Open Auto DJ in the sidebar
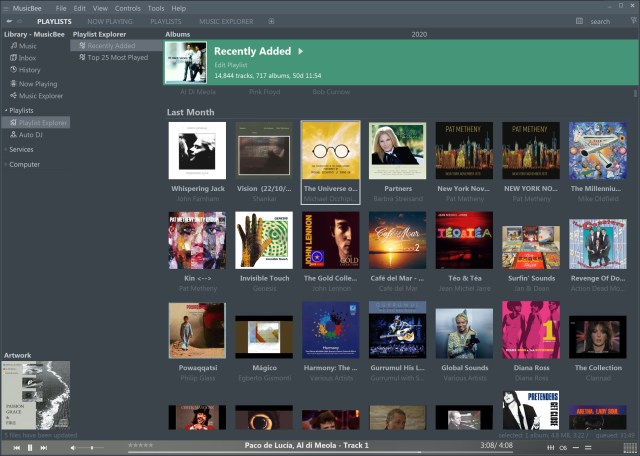Image resolution: width=640 pixels, height=456 pixels. point(30,134)
